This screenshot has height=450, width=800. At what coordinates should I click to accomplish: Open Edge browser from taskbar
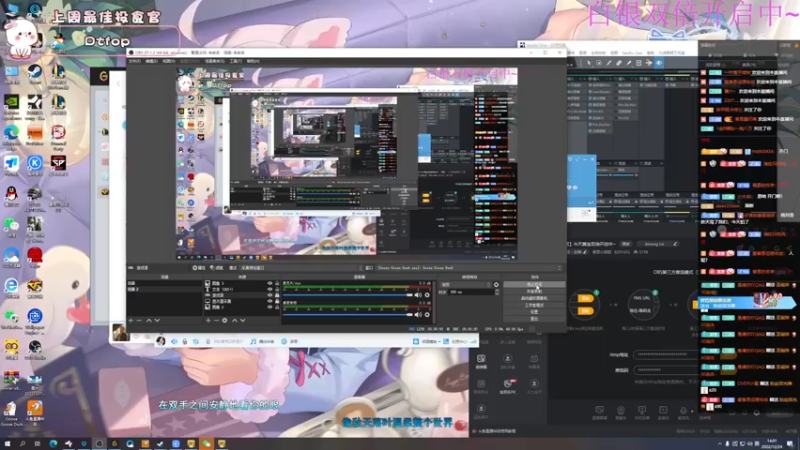coord(53,444)
